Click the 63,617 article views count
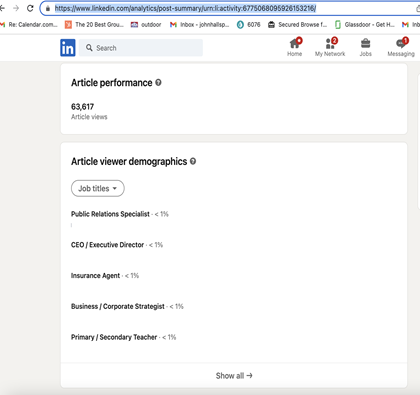Screen dimensions: 420x395 82,107
